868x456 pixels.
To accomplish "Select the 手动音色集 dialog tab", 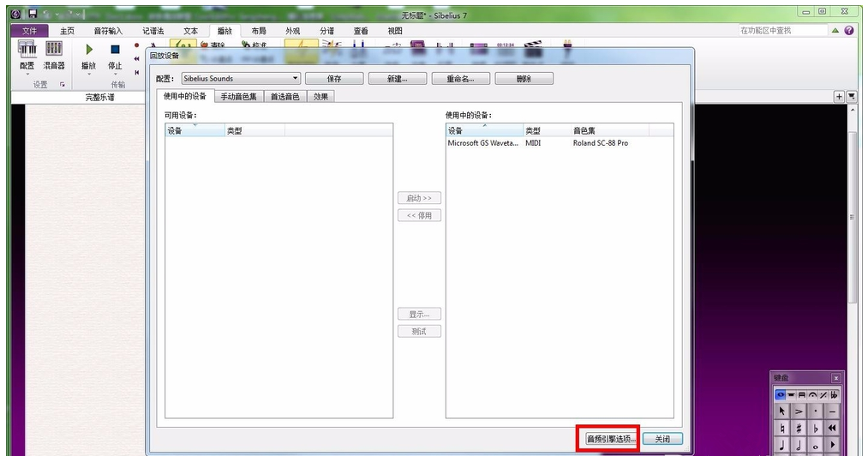I will [x=238, y=96].
